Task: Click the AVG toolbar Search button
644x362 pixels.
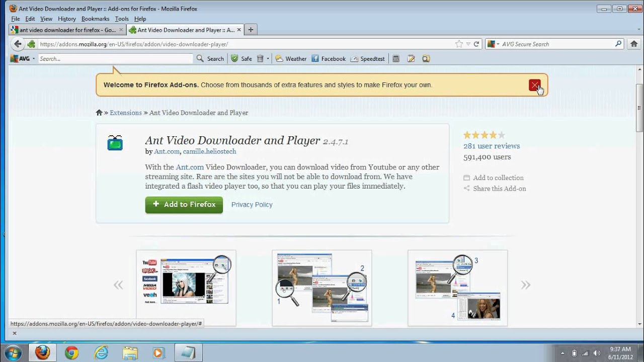Action: pyautogui.click(x=210, y=58)
